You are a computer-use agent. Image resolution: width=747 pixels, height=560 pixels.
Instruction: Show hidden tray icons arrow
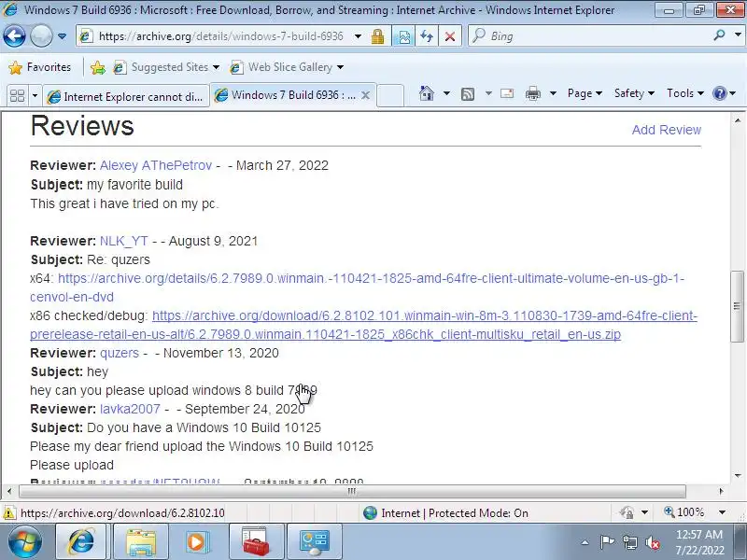(x=585, y=542)
